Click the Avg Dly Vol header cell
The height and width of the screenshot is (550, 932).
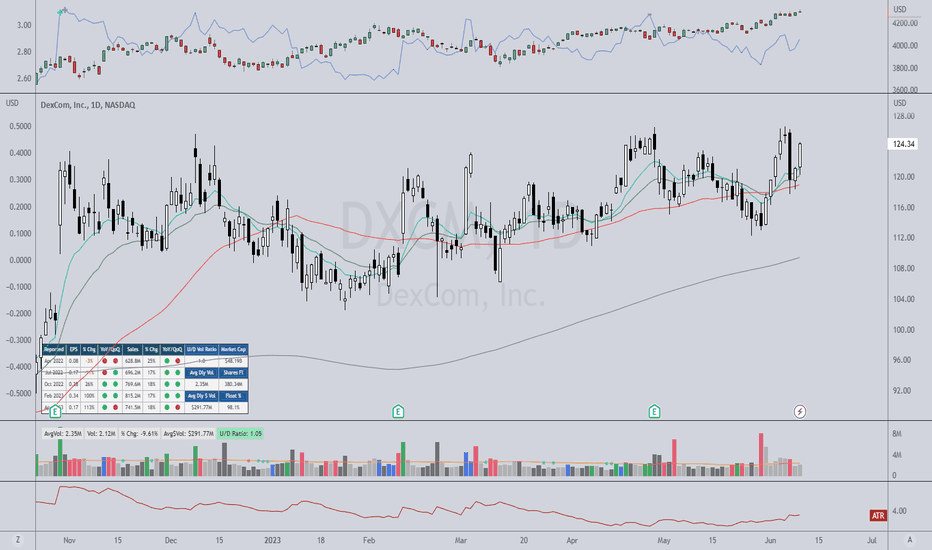tap(201, 373)
